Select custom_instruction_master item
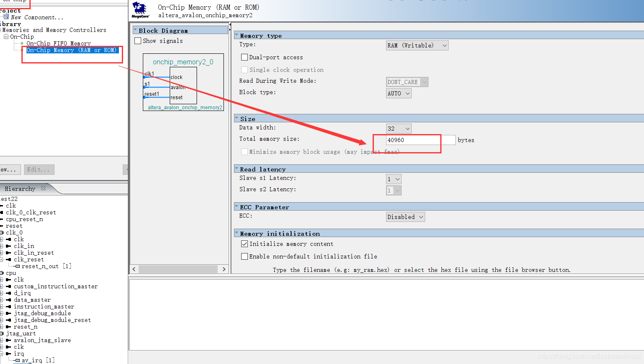644x364 pixels. pyautogui.click(x=55, y=286)
